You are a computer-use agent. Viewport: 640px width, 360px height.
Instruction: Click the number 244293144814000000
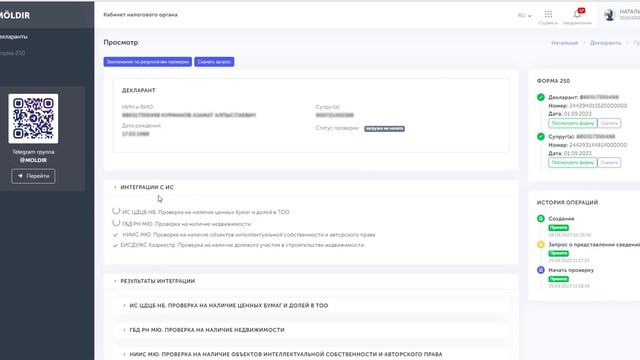[598, 145]
